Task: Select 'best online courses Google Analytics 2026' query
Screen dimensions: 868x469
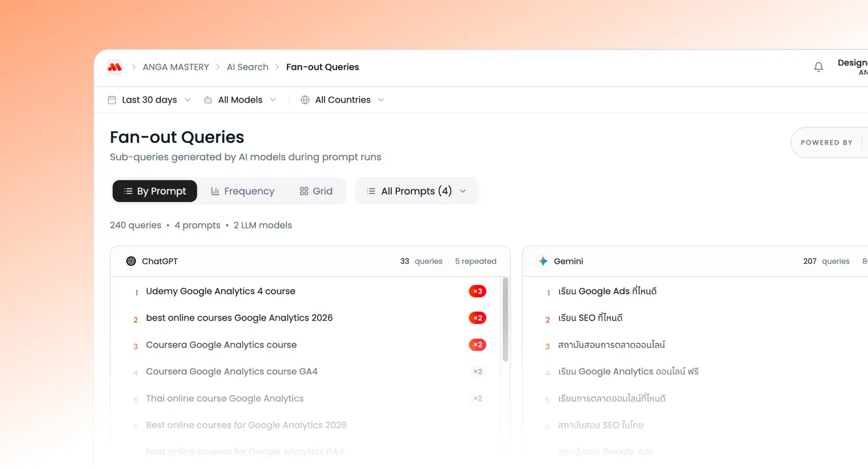Action: (x=239, y=318)
